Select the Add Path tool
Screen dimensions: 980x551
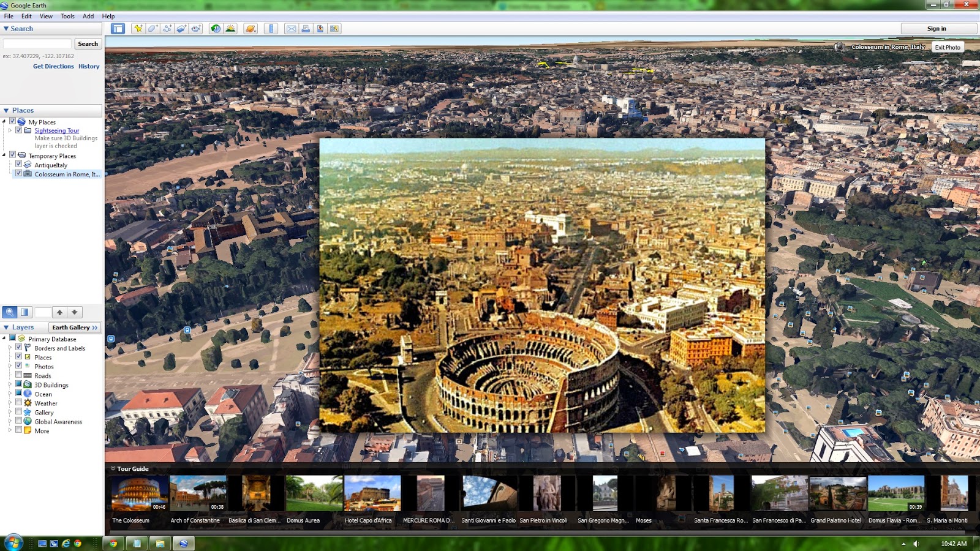coord(167,28)
